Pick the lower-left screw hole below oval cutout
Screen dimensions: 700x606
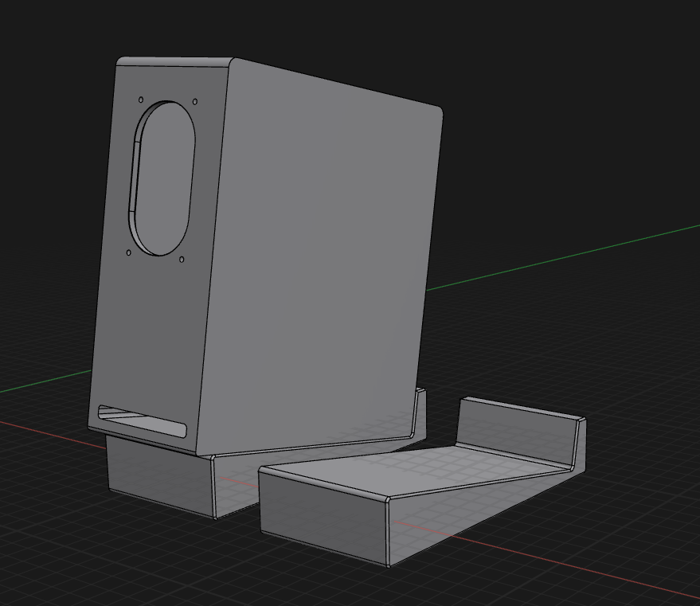pyautogui.click(x=128, y=252)
